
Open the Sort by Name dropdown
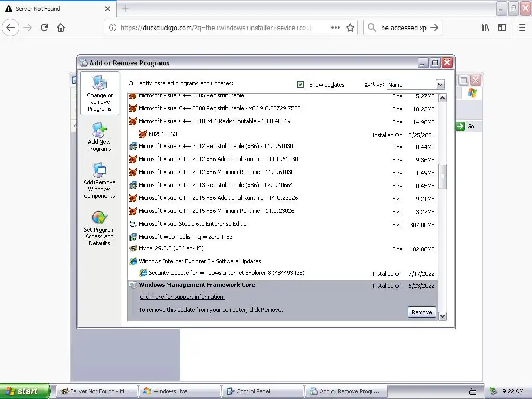point(440,85)
